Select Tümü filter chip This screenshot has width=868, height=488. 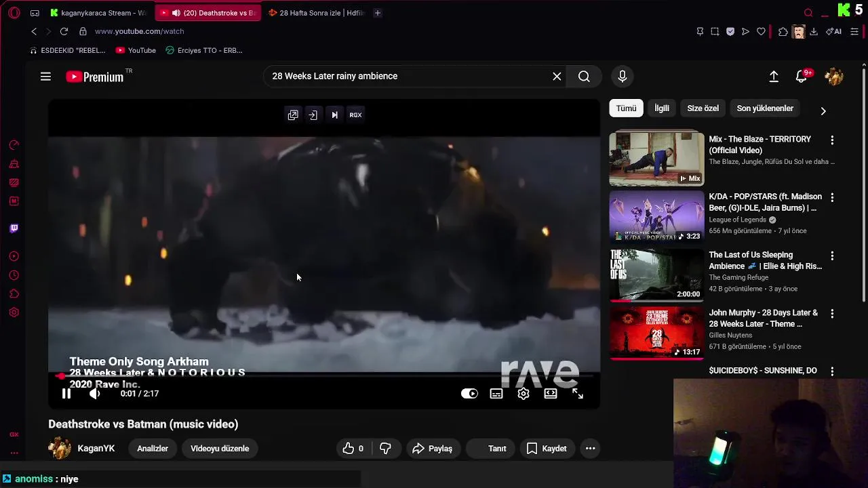(x=626, y=108)
